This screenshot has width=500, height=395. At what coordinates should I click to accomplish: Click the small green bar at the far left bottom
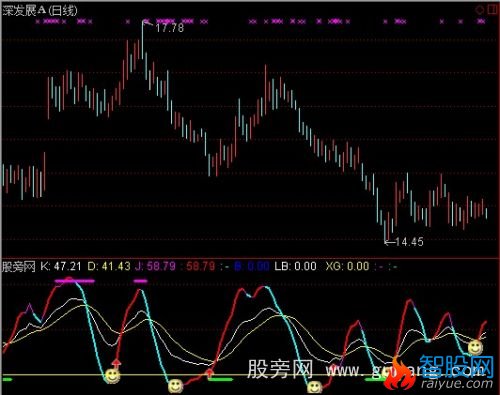tap(7, 379)
